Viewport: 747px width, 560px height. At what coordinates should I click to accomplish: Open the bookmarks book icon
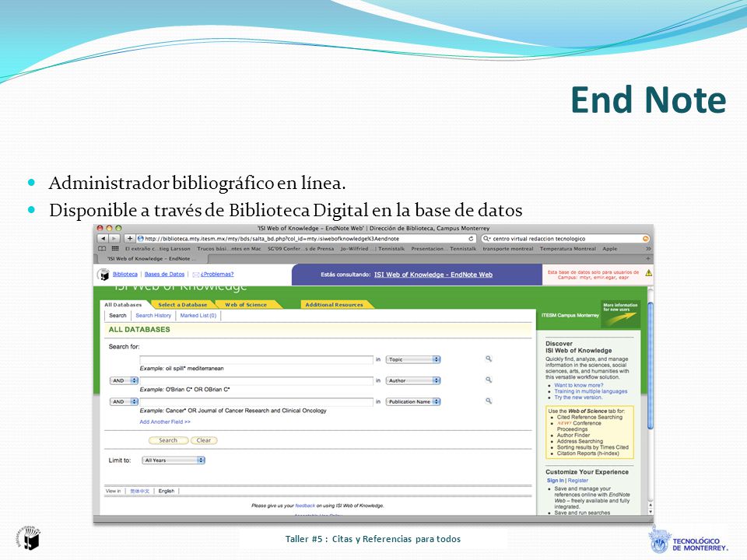102,249
